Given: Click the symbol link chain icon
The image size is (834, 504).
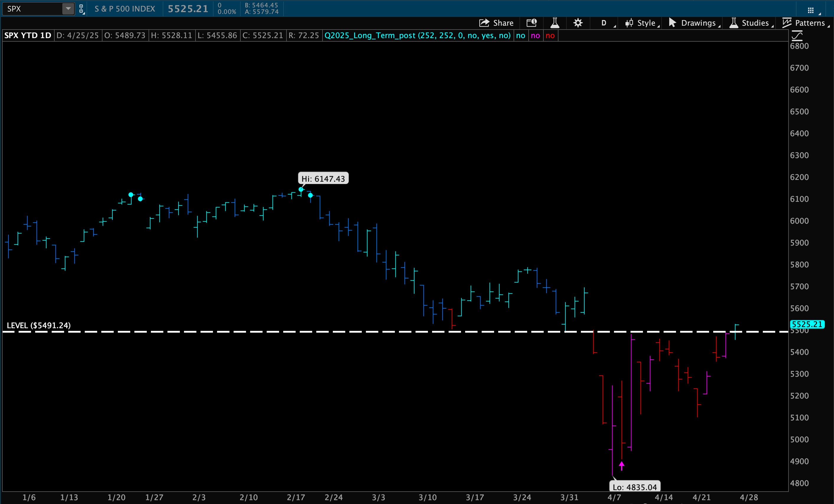Looking at the screenshot, I should (81, 9).
